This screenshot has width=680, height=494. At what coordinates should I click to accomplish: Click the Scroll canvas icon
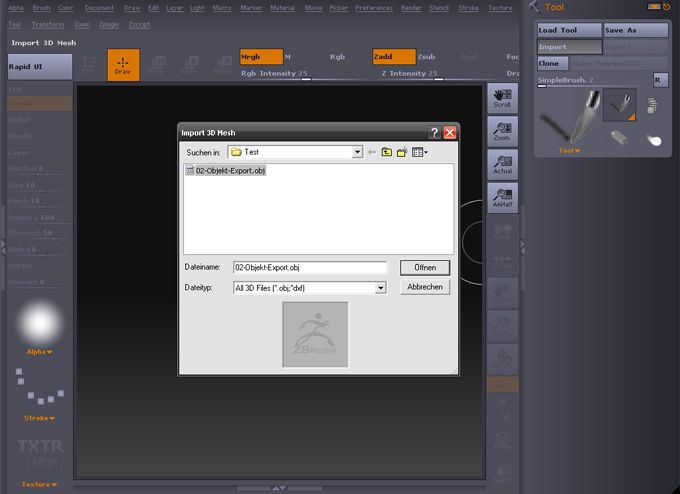pyautogui.click(x=502, y=98)
